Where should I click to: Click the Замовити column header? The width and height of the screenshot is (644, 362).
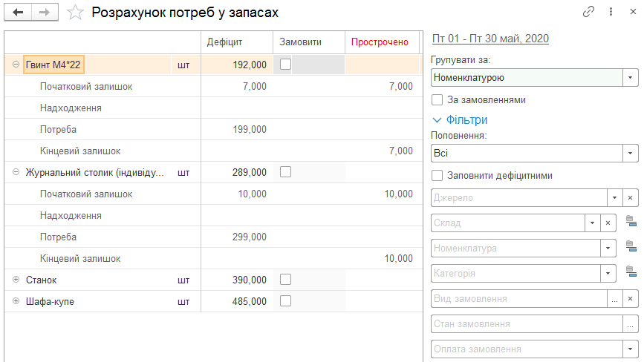point(309,42)
